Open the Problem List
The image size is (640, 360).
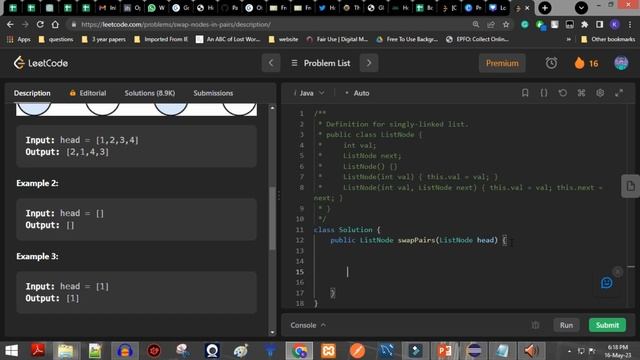click(321, 63)
